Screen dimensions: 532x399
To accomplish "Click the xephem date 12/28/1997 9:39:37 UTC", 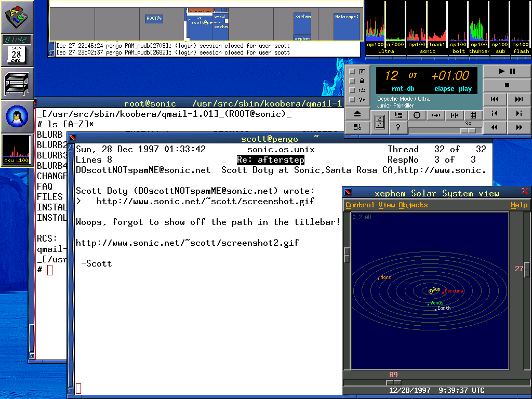I will (436, 390).
